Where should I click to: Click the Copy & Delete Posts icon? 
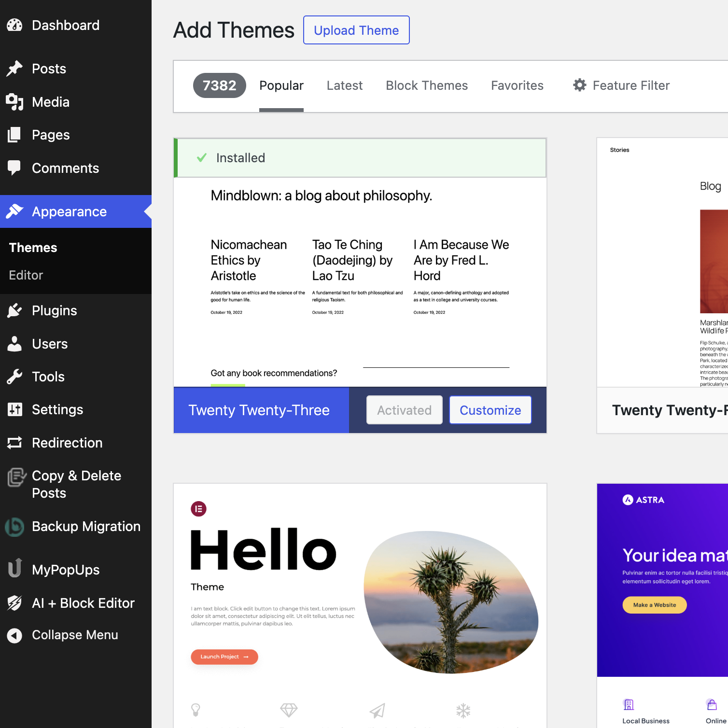(16, 477)
